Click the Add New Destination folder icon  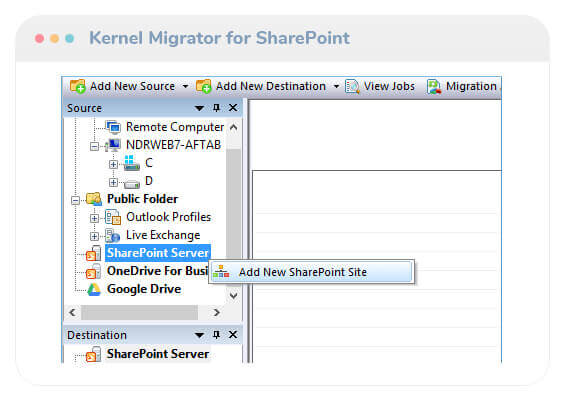pos(204,86)
